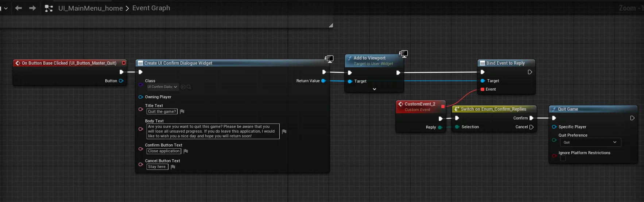
Task: Select the On Button Base Clicked event node title
Action: pos(69,63)
